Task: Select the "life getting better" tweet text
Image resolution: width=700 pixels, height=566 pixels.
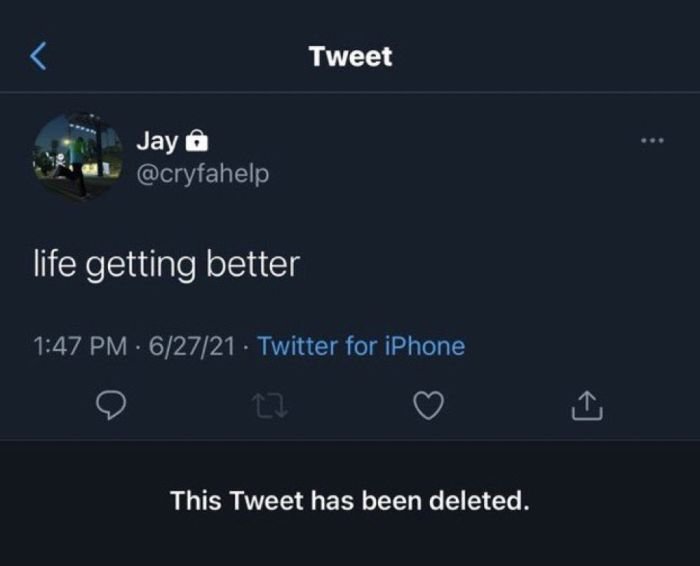Action: point(166,265)
